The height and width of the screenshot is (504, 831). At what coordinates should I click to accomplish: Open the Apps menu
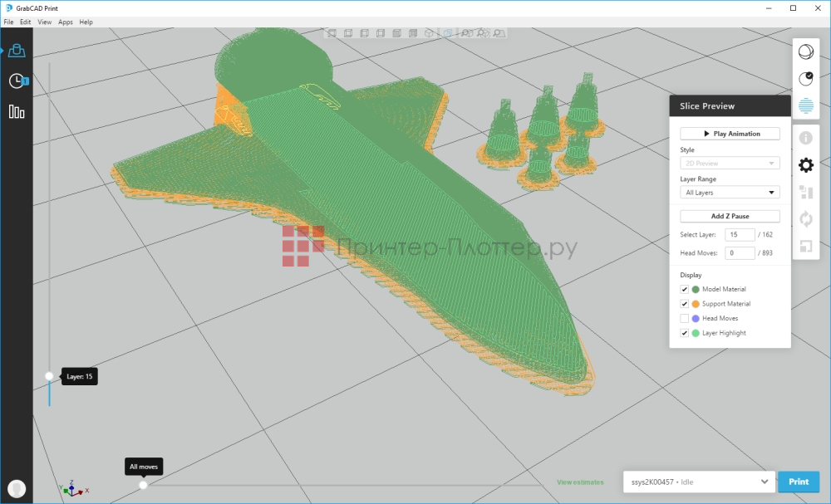tap(66, 22)
